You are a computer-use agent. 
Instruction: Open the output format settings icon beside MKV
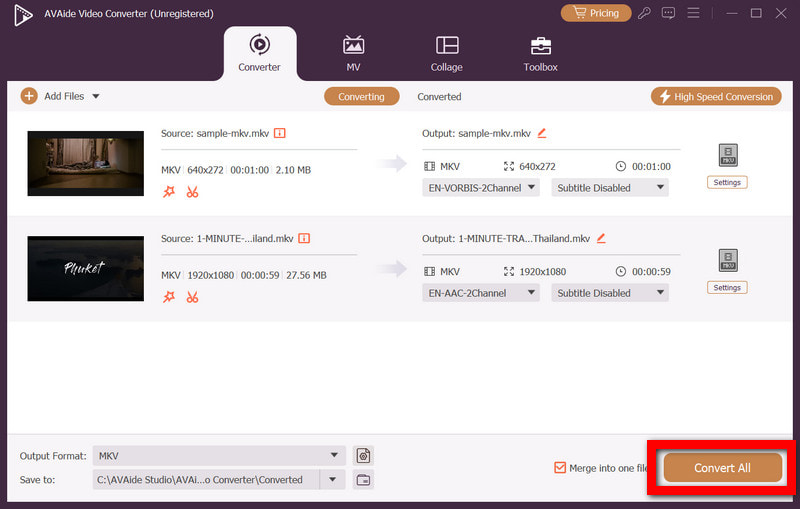click(x=363, y=456)
